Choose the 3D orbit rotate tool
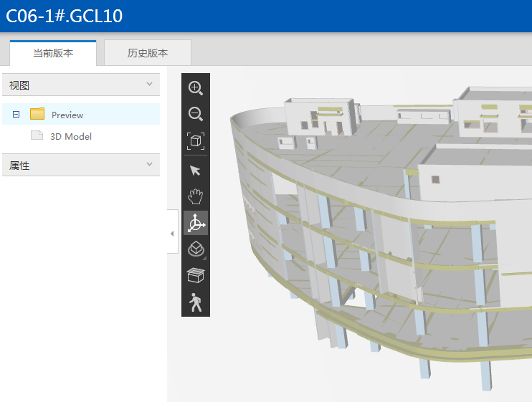This screenshot has width=532, height=402. tap(195, 224)
